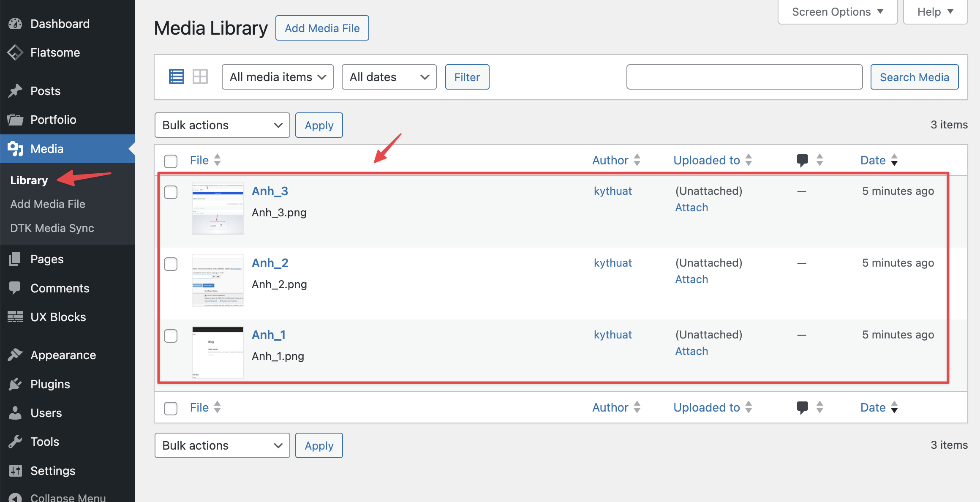Expand the Bulk actions dropdown

pos(222,125)
